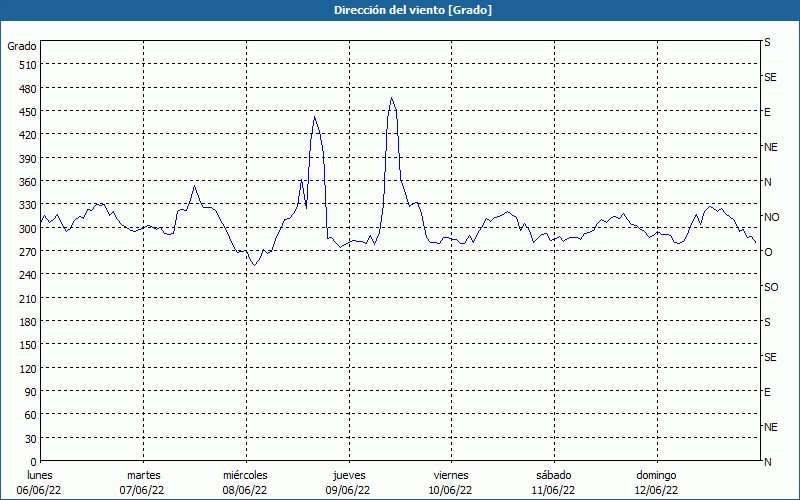Click the highest peak of the wind direction curve
Image resolution: width=800 pixels, height=500 pixels.
click(391, 97)
